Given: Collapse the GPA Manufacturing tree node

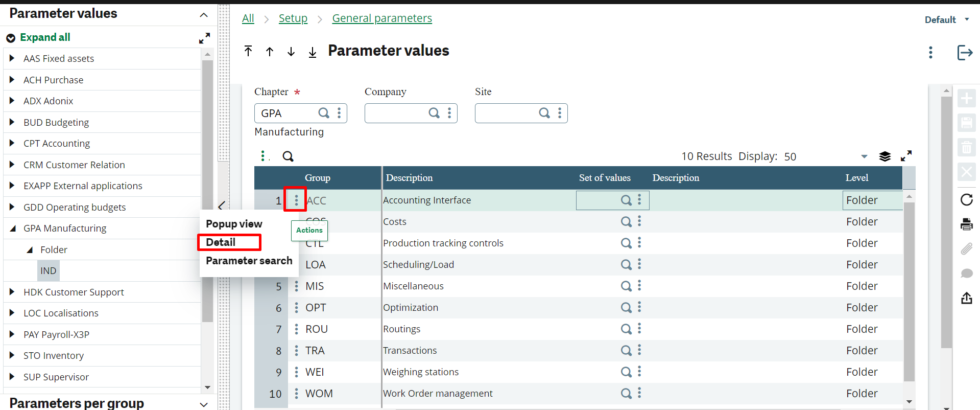Looking at the screenshot, I should click(12, 229).
